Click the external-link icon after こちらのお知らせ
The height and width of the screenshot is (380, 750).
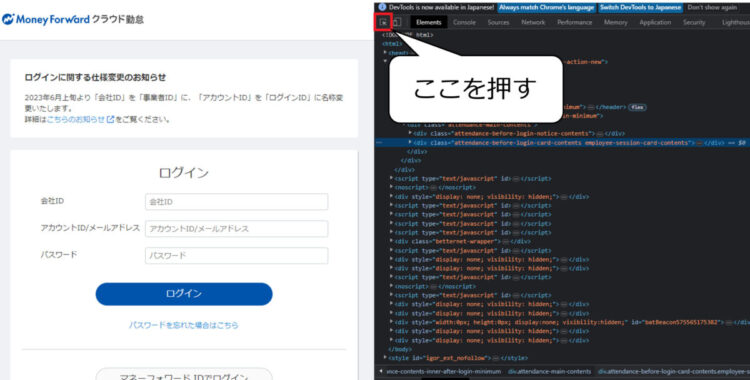110,120
